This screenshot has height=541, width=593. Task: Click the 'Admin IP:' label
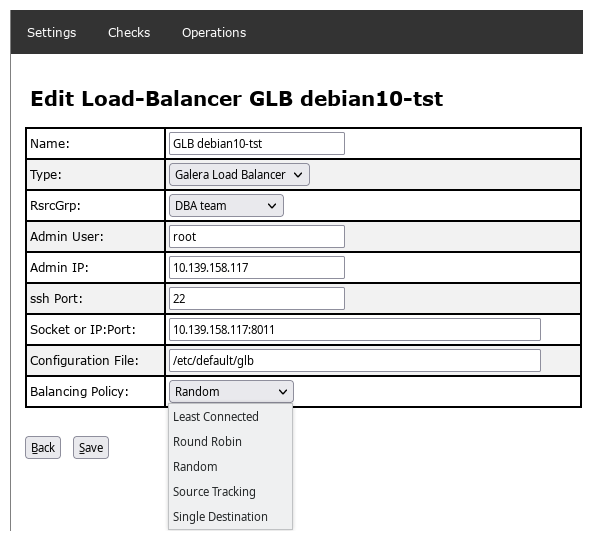pyautogui.click(x=59, y=268)
